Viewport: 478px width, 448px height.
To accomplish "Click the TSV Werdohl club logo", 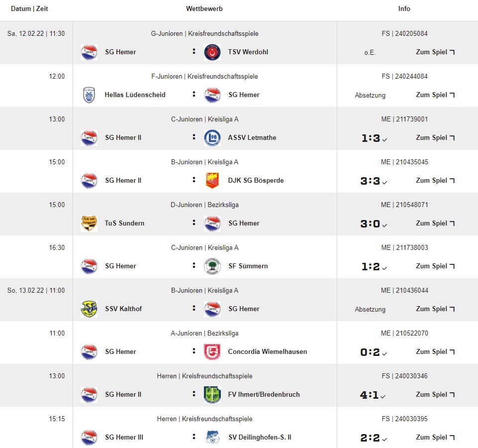I will pos(212,52).
